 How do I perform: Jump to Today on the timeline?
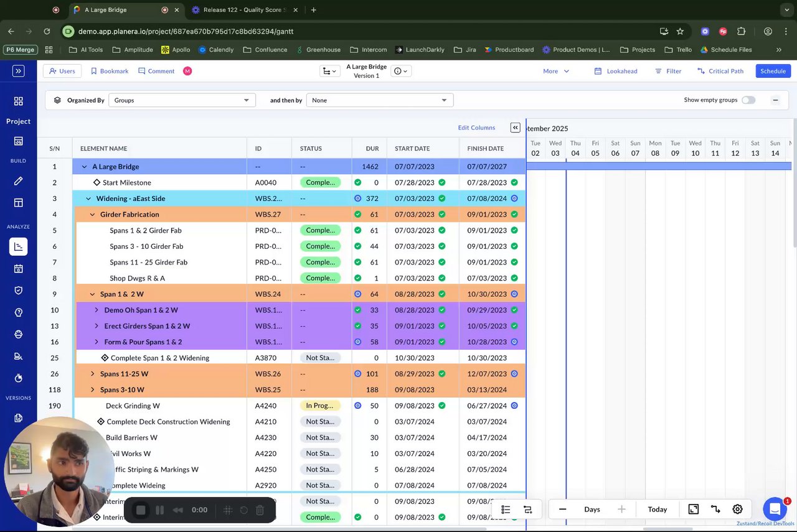pos(657,509)
